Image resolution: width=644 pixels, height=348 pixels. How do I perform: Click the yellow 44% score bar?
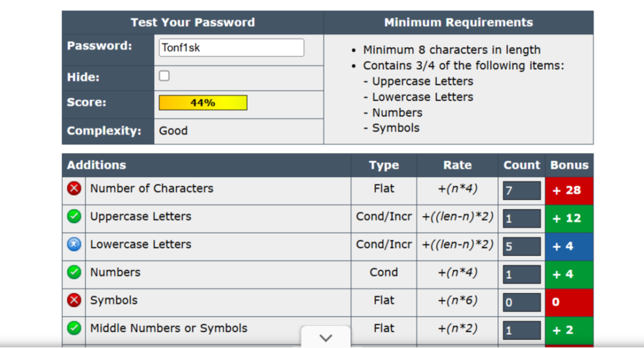[x=203, y=103]
